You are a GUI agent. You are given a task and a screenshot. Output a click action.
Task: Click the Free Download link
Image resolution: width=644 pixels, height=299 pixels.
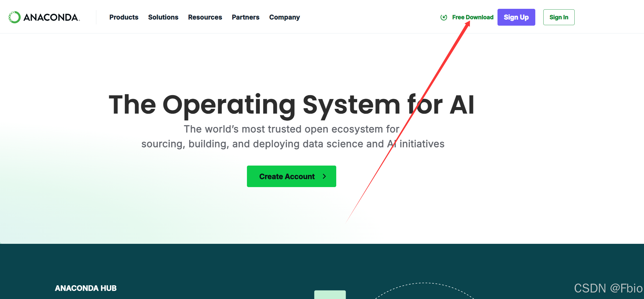473,17
